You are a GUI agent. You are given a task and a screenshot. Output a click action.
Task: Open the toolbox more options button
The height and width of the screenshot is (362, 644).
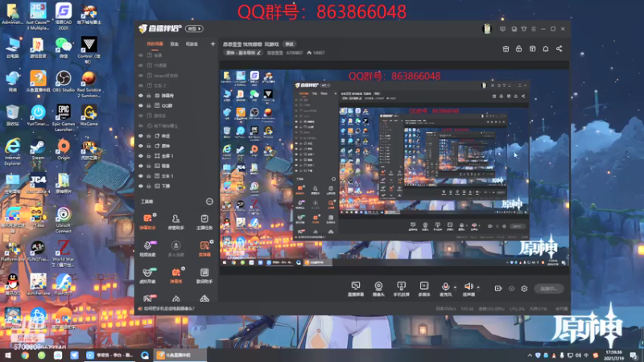point(209,201)
